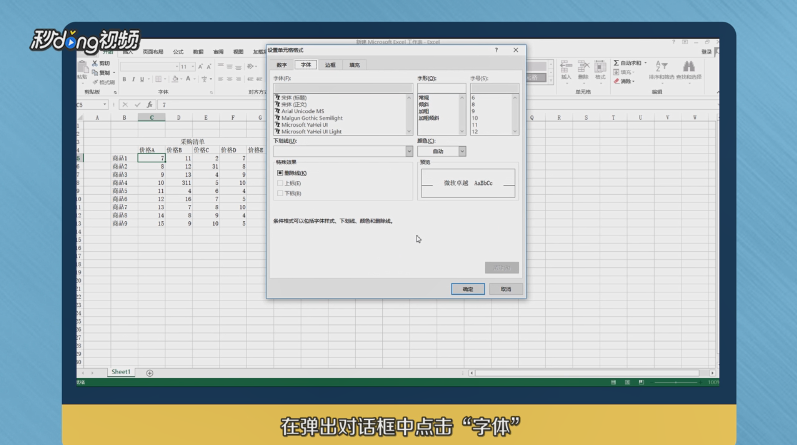Image resolution: width=797 pixels, height=445 pixels.
Task: Click the Delete cells (删除) icon
Action: pyautogui.click(x=584, y=67)
